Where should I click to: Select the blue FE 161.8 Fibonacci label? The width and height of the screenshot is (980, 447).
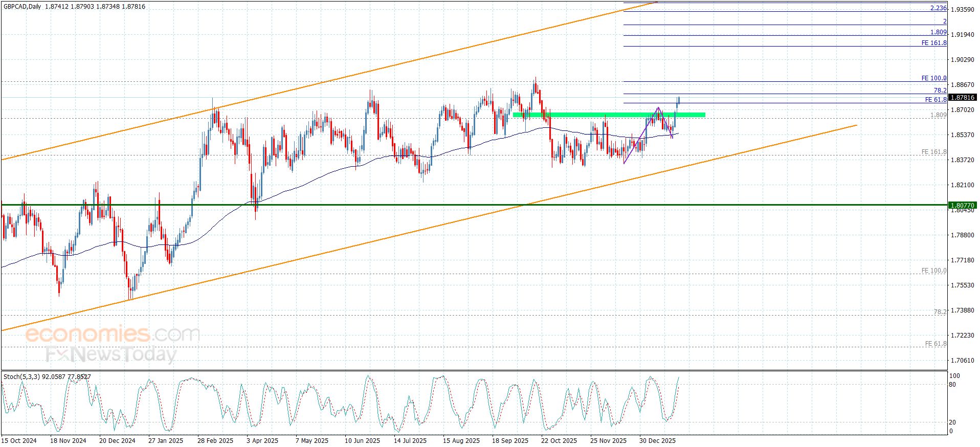pos(933,43)
